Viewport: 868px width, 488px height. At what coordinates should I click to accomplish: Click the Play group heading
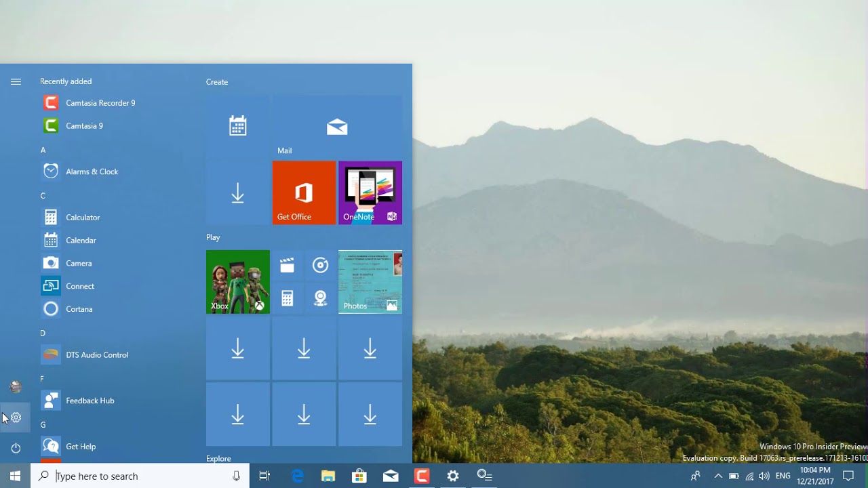pyautogui.click(x=213, y=237)
